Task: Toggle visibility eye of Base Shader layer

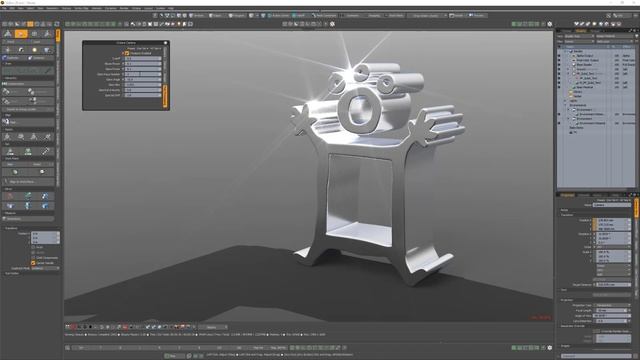Action: 559,64
